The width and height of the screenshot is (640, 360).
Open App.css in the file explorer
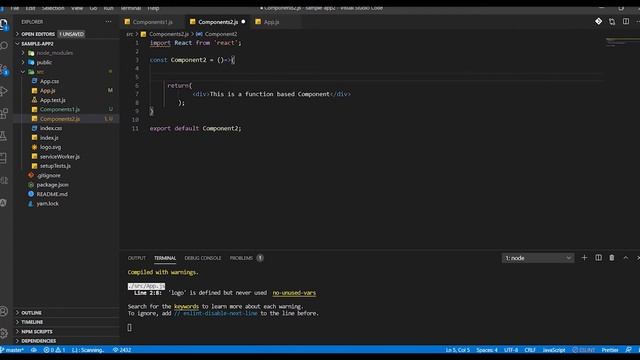49,81
